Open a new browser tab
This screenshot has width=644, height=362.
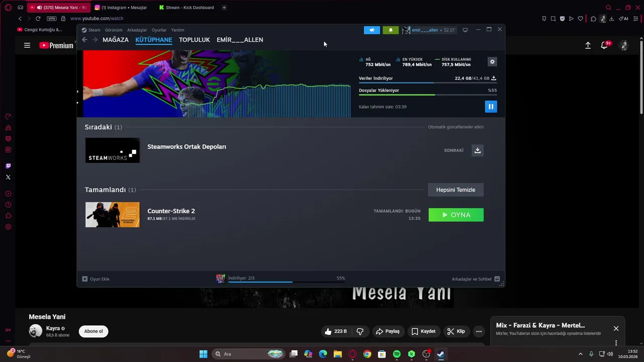pos(224,8)
